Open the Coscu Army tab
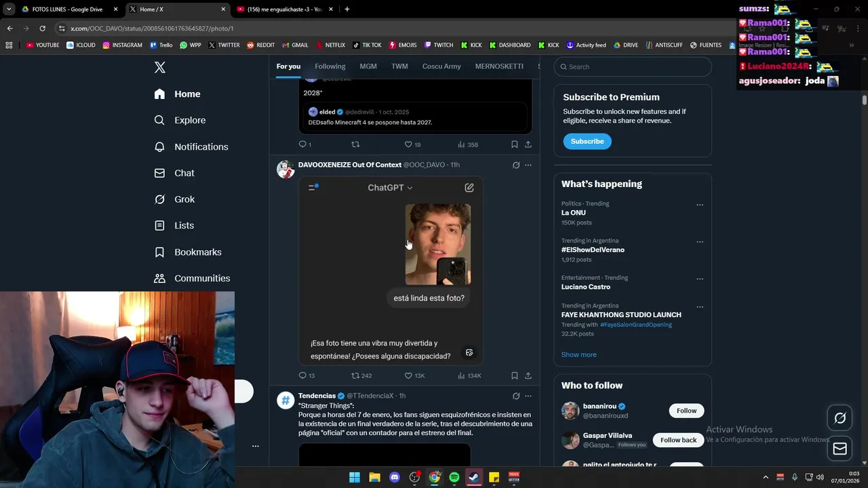 point(441,66)
